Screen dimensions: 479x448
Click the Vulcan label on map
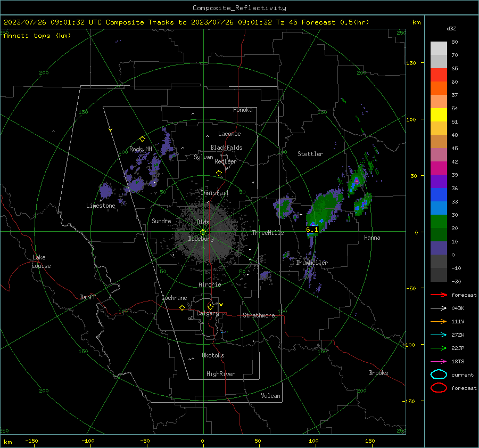(270, 396)
